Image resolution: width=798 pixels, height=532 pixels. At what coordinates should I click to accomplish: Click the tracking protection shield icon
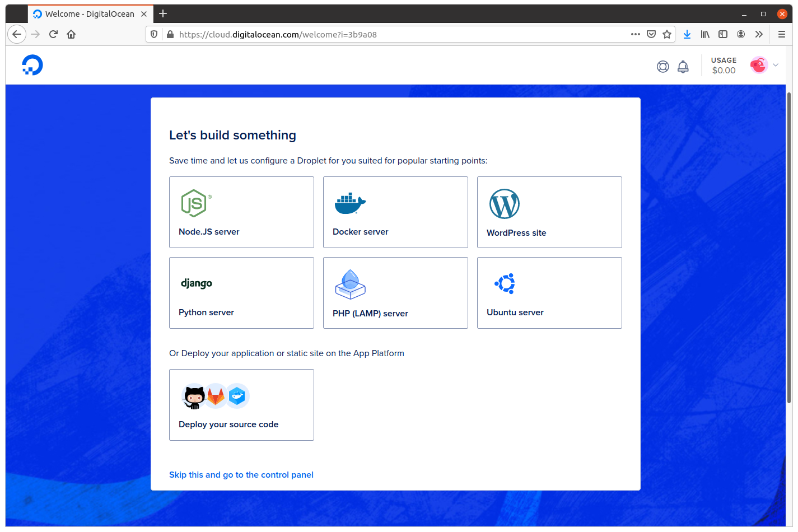pyautogui.click(x=154, y=34)
